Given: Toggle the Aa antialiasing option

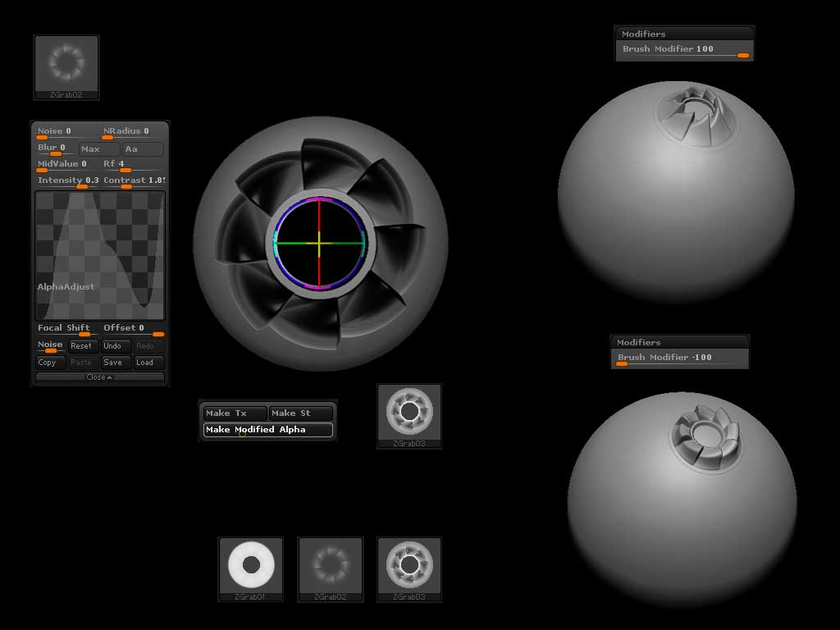Looking at the screenshot, I should (x=142, y=149).
